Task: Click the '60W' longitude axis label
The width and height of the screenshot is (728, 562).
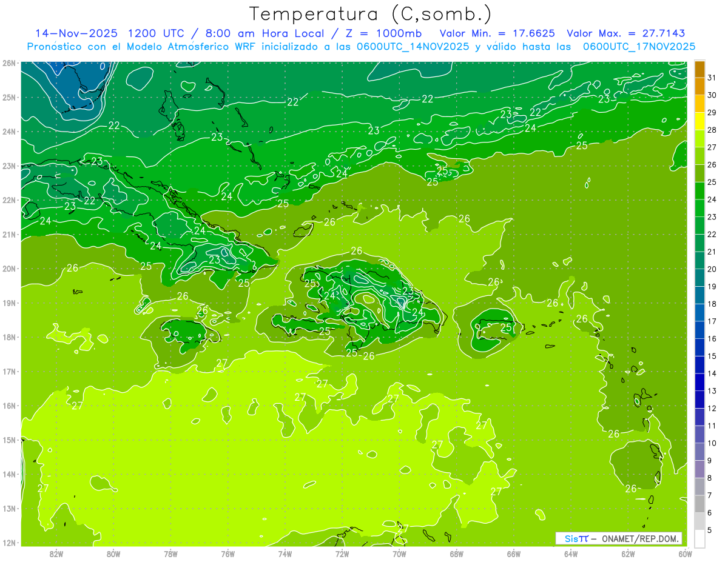Action: [x=686, y=554]
